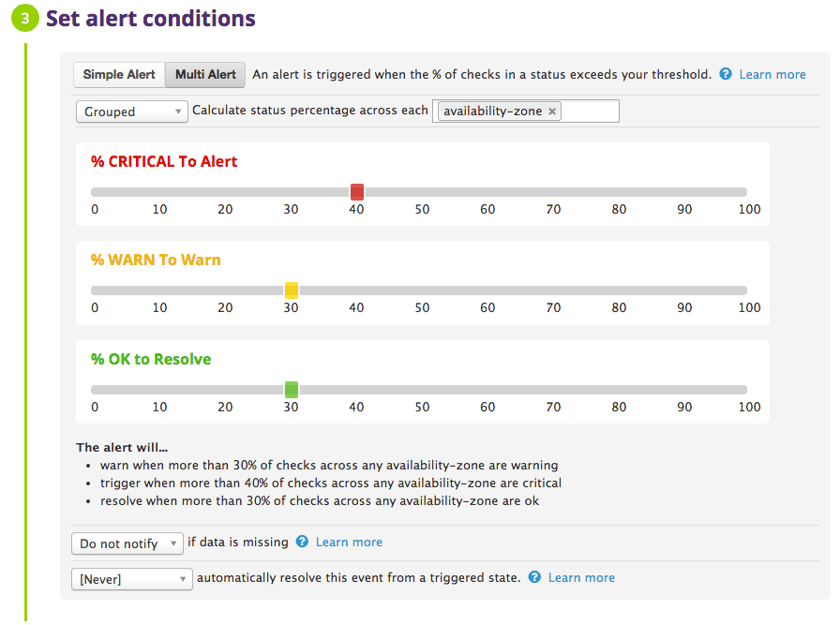Switch to the Simple Alert tab
The width and height of the screenshot is (840, 625).
tap(118, 74)
